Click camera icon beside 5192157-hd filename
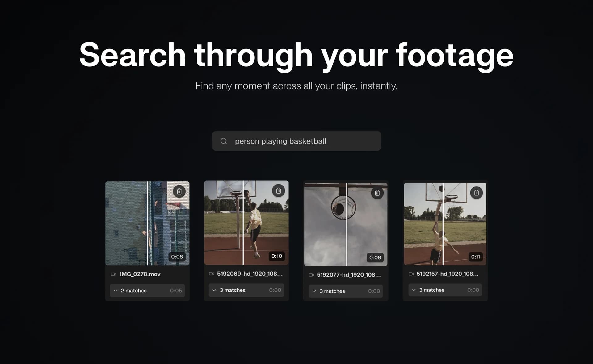Viewport: 593px width, 364px height. pos(411,274)
